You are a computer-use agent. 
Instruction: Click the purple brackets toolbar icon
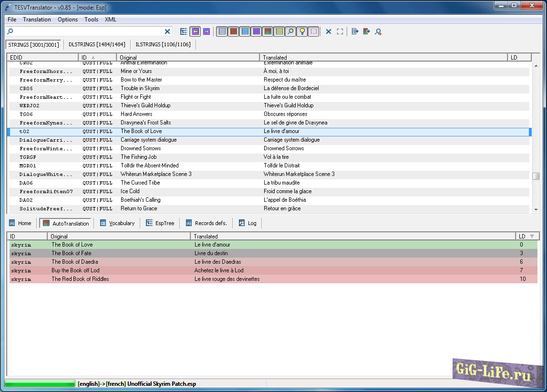pos(313,31)
